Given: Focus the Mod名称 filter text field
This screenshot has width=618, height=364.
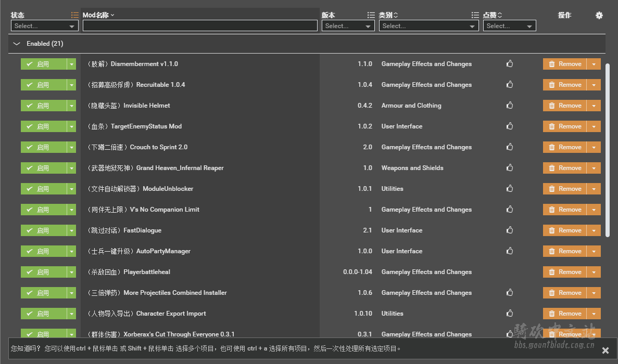Looking at the screenshot, I should (x=200, y=26).
